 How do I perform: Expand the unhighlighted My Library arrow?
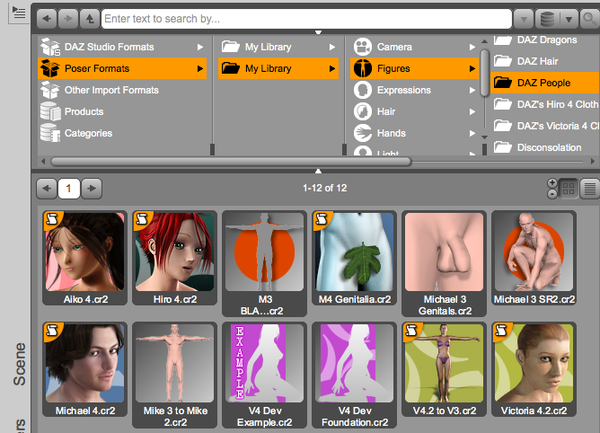(x=332, y=47)
